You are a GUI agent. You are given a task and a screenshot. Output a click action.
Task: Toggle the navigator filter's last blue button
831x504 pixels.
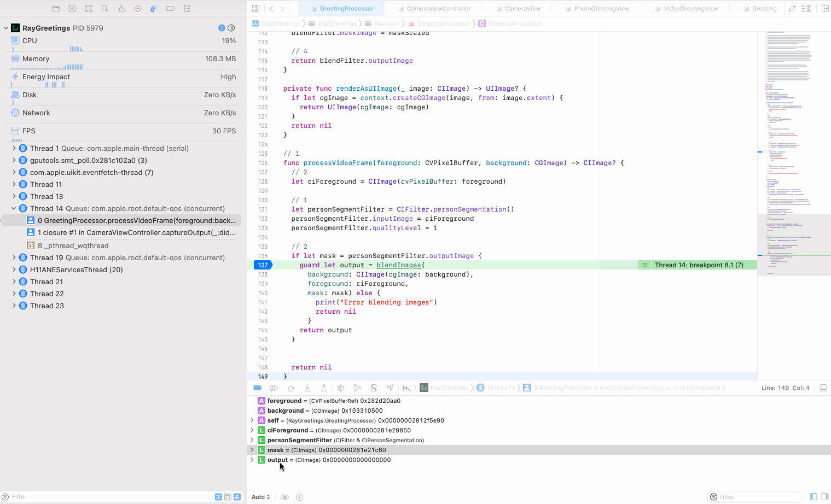(x=237, y=497)
